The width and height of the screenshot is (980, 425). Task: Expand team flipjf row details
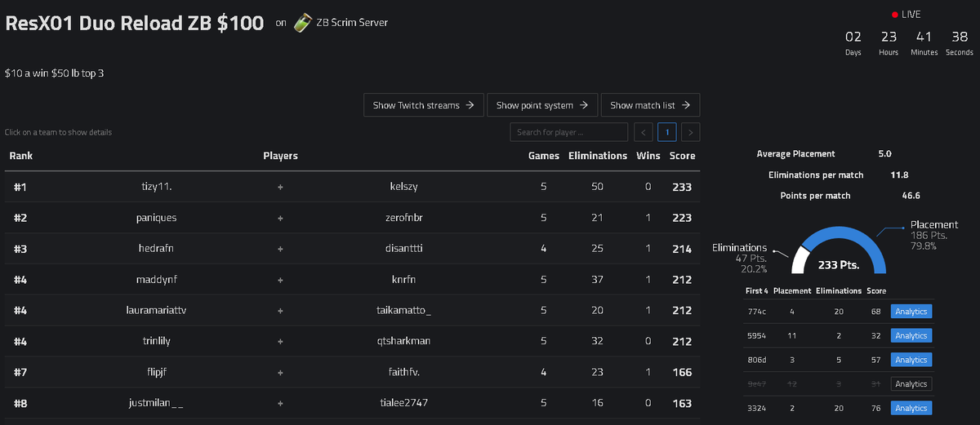[x=353, y=372]
